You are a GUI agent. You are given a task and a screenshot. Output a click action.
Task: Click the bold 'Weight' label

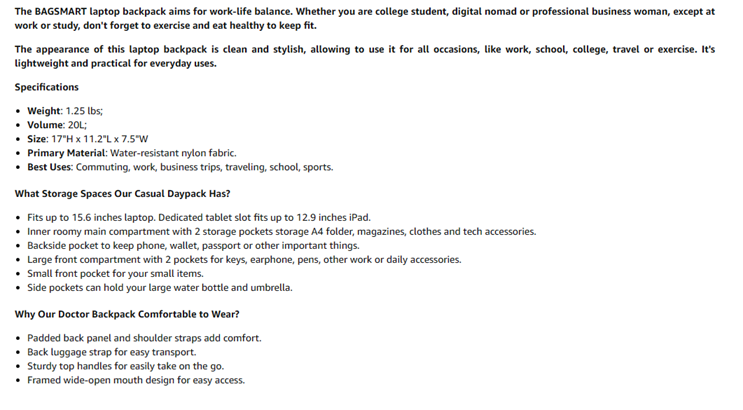pos(44,111)
